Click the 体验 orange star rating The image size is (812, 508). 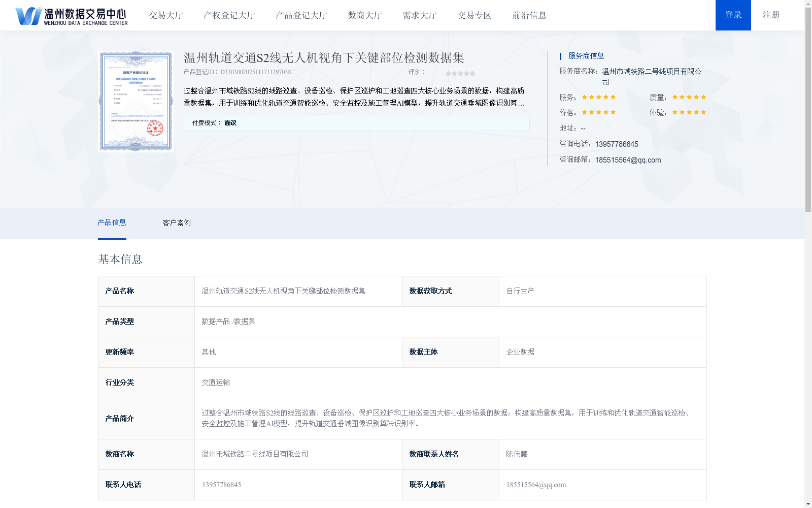pos(689,112)
